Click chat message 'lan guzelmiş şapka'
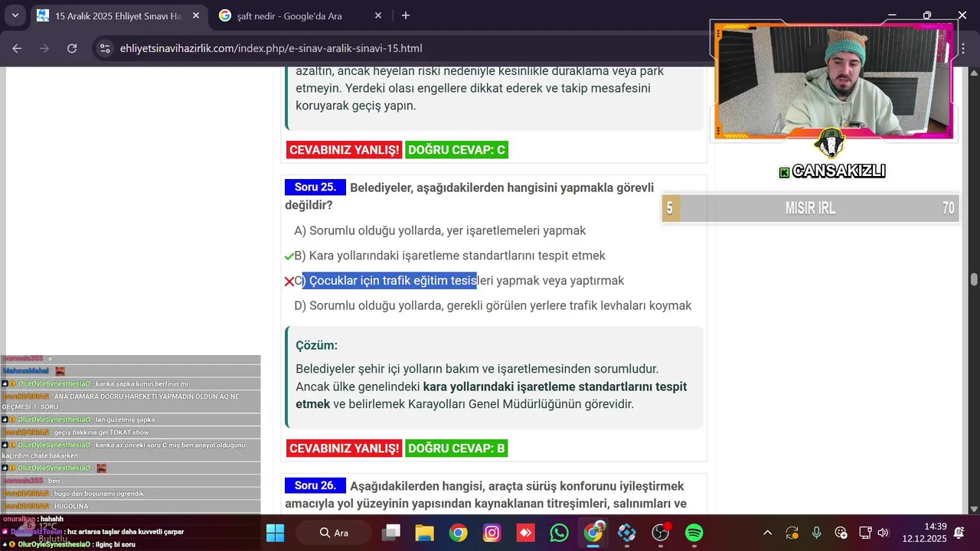 pyautogui.click(x=126, y=419)
